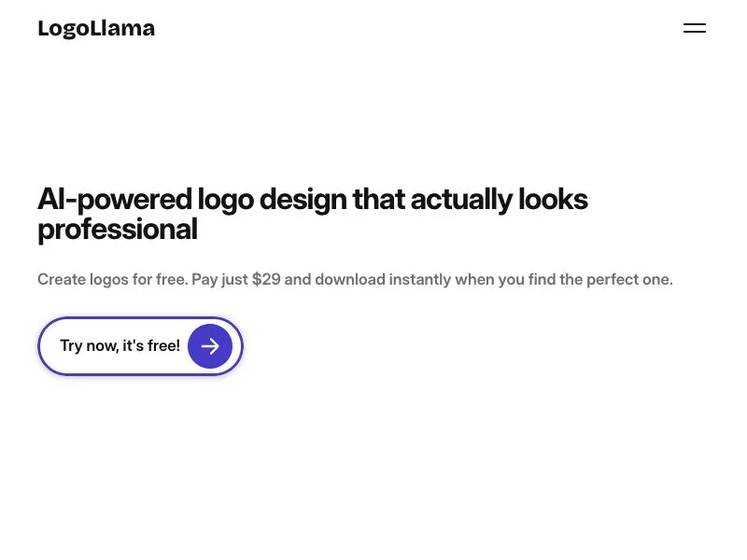This screenshot has width=747, height=560.
Task: Click "Create logos for free." sentence
Action: click(x=113, y=279)
